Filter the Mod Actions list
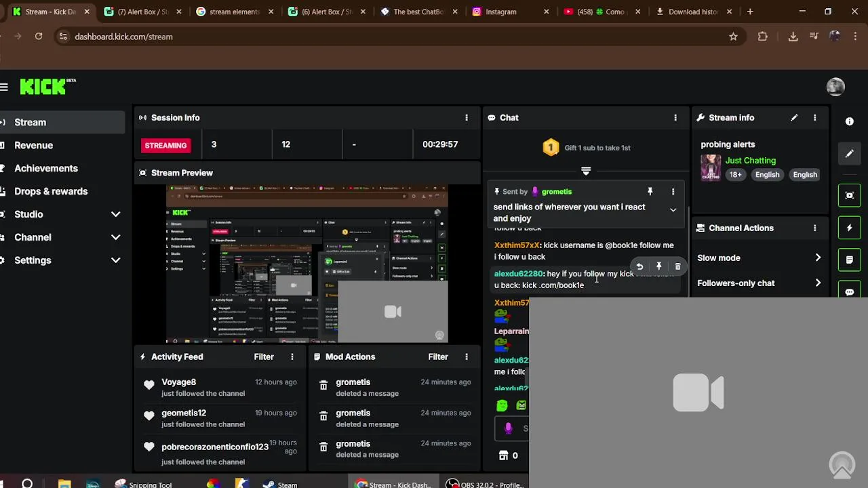The width and height of the screenshot is (868, 488). pyautogui.click(x=438, y=357)
